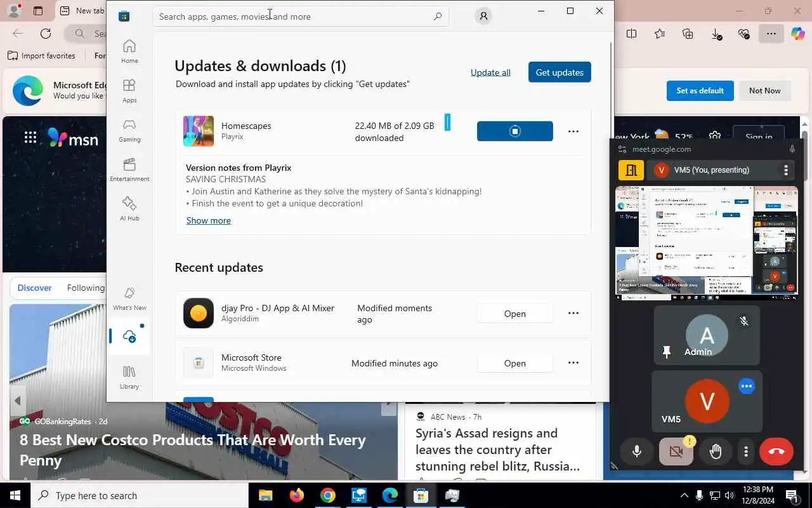Open Chrome from taskbar
This screenshot has width=812, height=508.
(x=327, y=495)
